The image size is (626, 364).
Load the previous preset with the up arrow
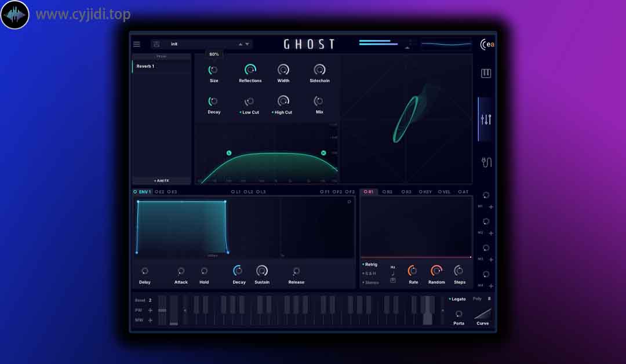click(241, 44)
